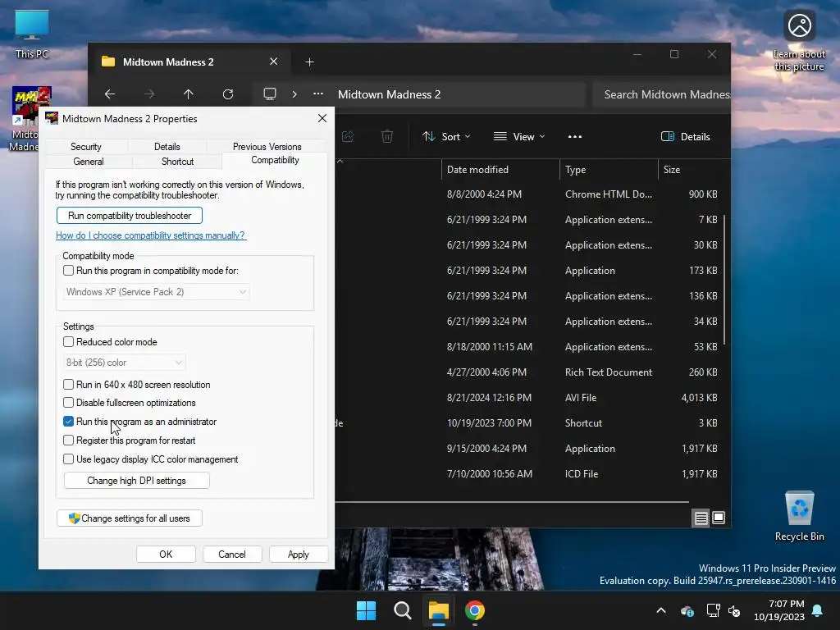Click Search Midtown Madness 2 field
Viewport: 840px width, 630px height.
(662, 94)
